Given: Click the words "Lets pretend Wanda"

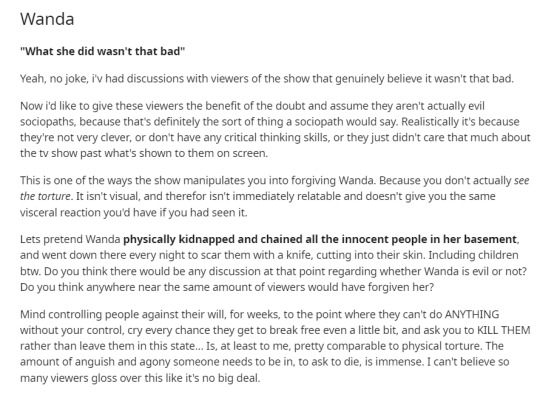Looking at the screenshot, I should pyautogui.click(x=70, y=239).
